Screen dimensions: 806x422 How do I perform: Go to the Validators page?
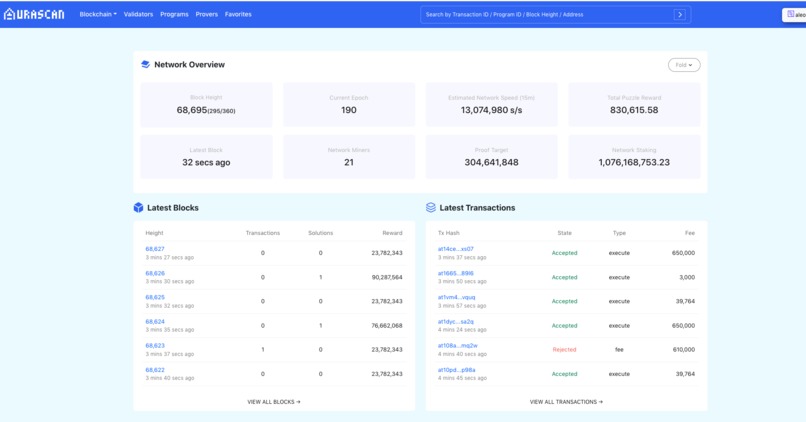pyautogui.click(x=138, y=14)
